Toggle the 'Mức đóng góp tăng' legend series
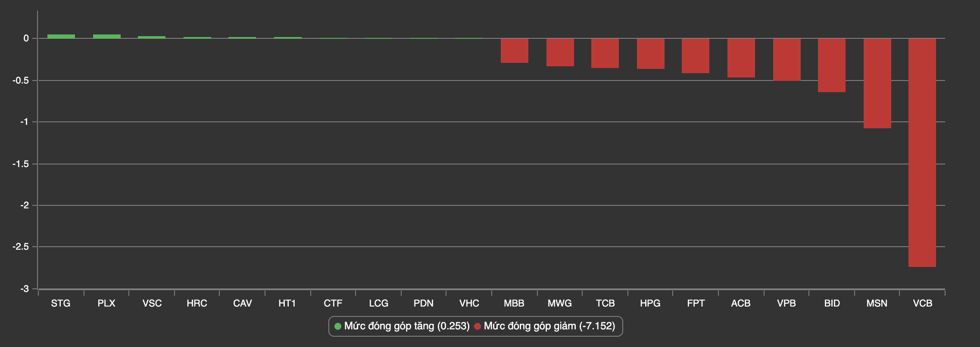The width and height of the screenshot is (980, 347). pos(406,326)
